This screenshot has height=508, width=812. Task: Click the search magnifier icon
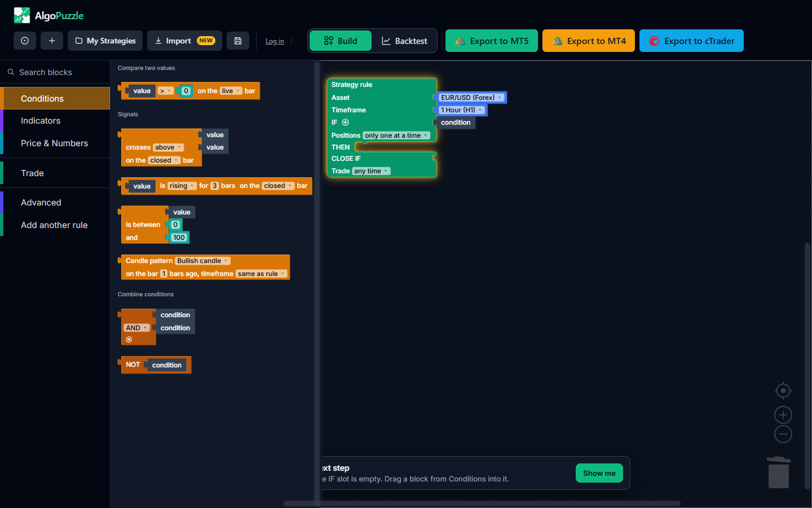click(11, 72)
